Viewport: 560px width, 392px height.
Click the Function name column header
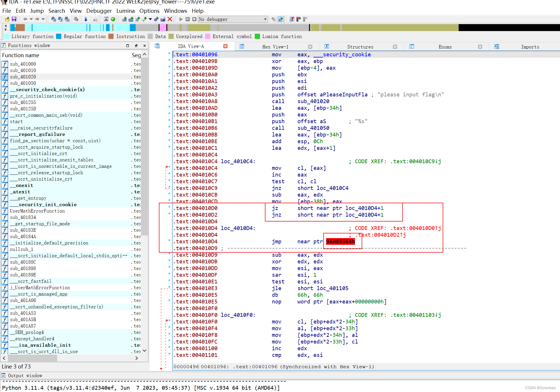(20, 55)
